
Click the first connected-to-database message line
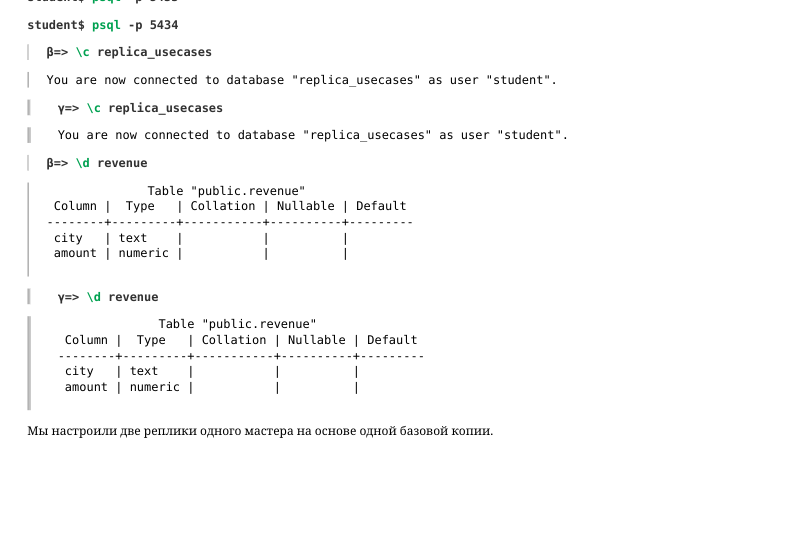coord(301,80)
